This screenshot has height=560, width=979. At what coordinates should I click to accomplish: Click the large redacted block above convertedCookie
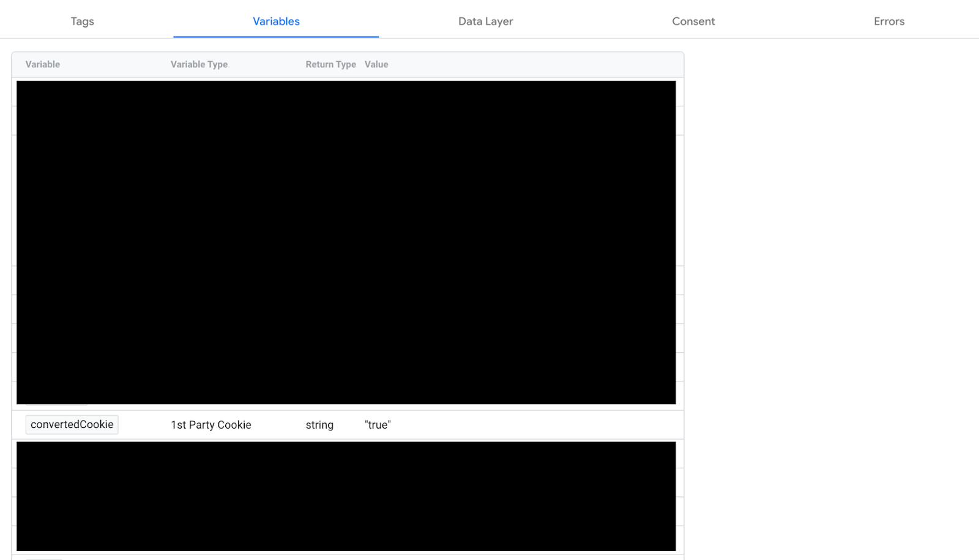[x=346, y=242]
